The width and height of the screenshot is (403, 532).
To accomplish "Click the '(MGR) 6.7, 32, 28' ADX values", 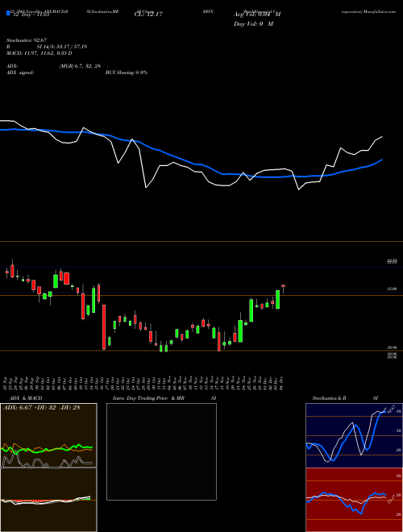I will click(x=80, y=66).
